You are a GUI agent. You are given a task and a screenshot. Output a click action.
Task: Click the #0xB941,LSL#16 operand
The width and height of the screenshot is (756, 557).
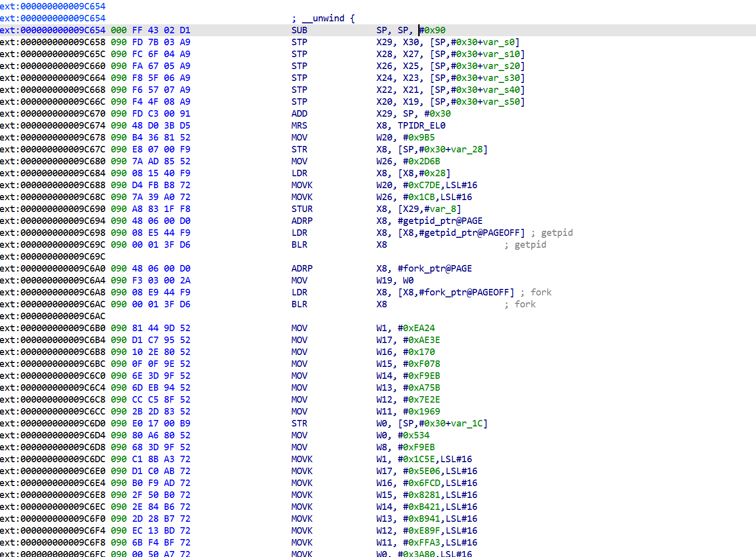point(441,519)
